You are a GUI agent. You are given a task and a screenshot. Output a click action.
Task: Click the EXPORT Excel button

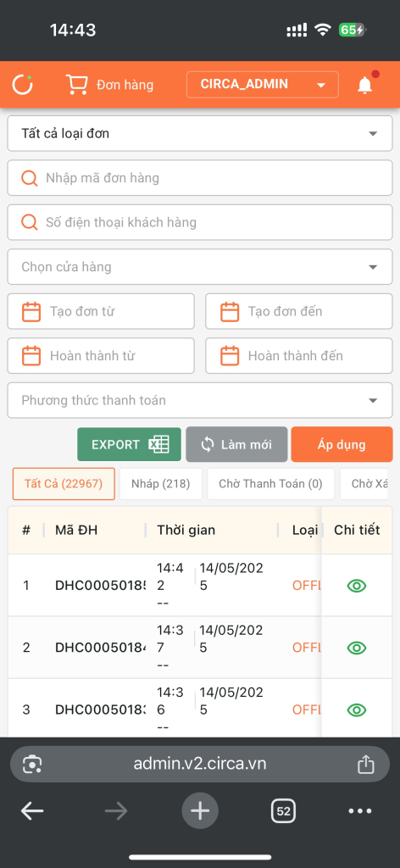pyautogui.click(x=129, y=444)
